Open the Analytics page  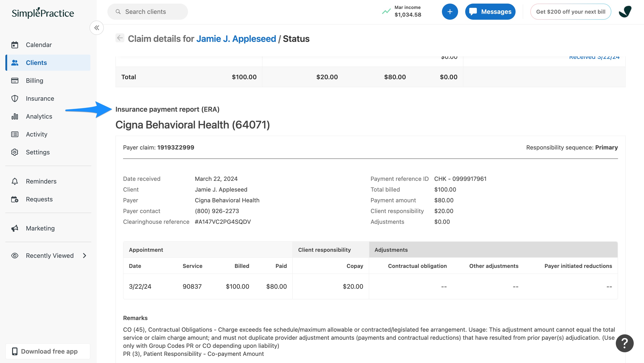click(48, 117)
